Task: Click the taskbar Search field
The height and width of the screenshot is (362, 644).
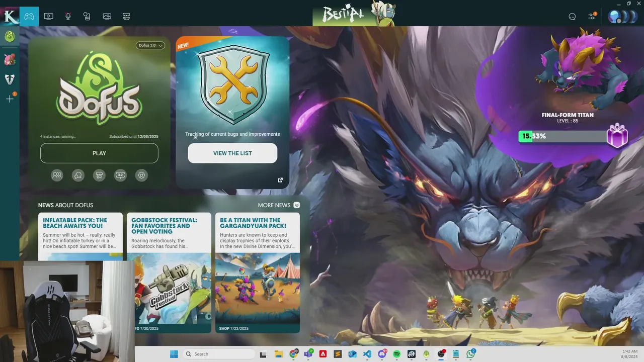Action: (x=219, y=354)
